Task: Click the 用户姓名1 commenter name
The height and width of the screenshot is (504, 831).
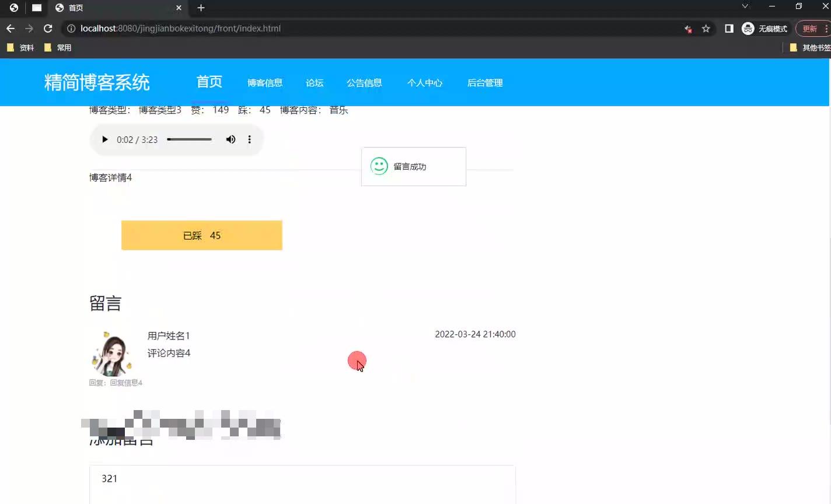Action: [x=169, y=335]
